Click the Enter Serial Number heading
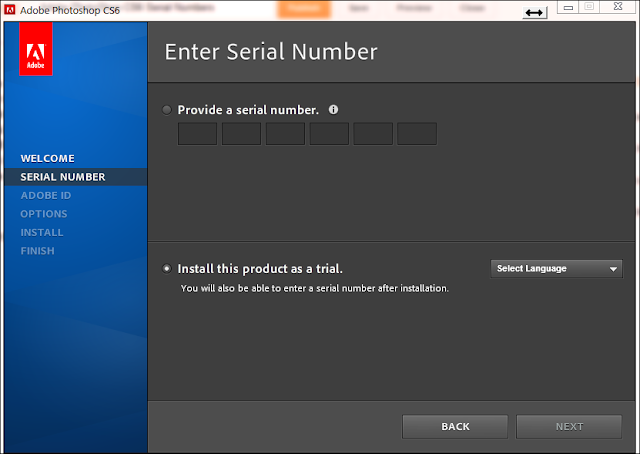640x454 pixels. pos(271,52)
